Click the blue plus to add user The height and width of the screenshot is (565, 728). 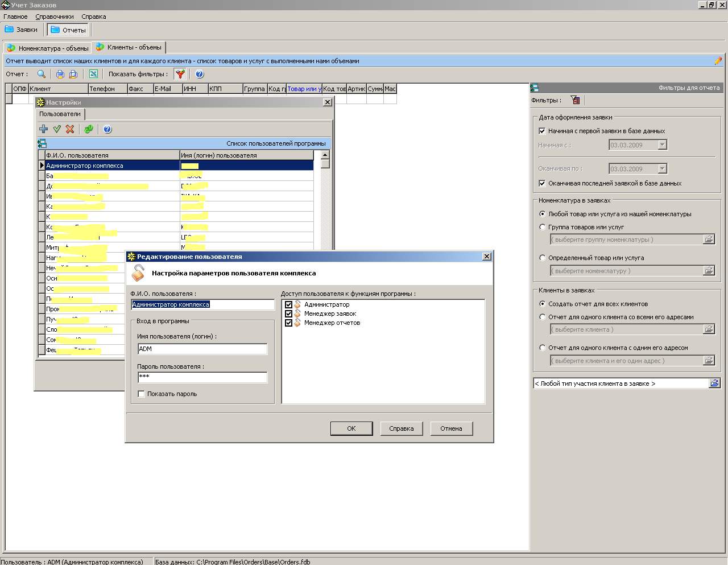coord(43,129)
